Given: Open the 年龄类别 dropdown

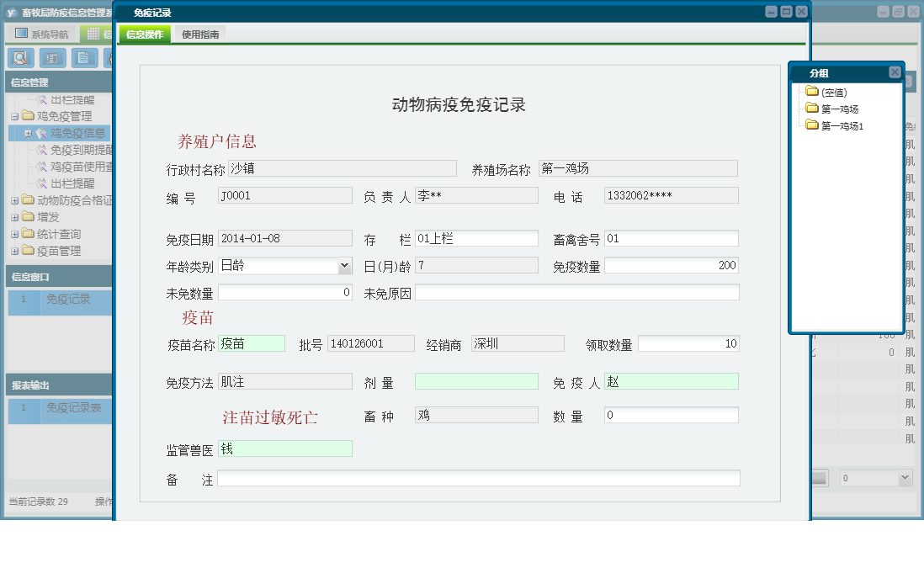Looking at the screenshot, I should click(344, 266).
